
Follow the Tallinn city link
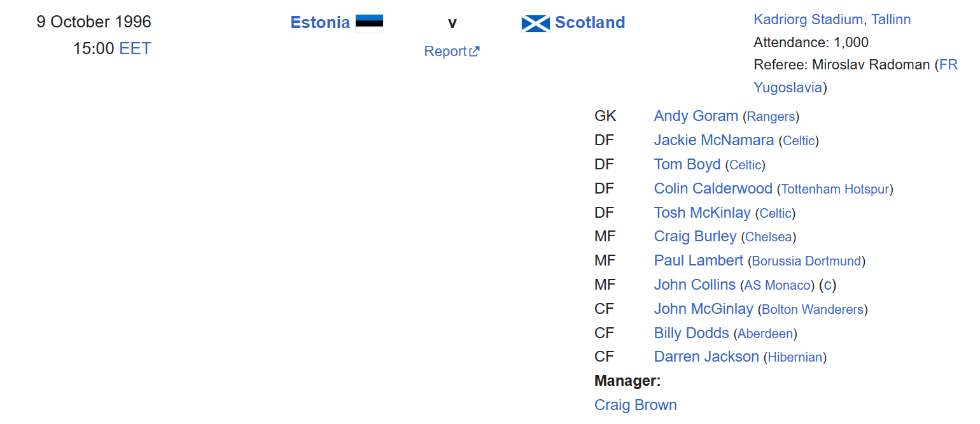[891, 20]
